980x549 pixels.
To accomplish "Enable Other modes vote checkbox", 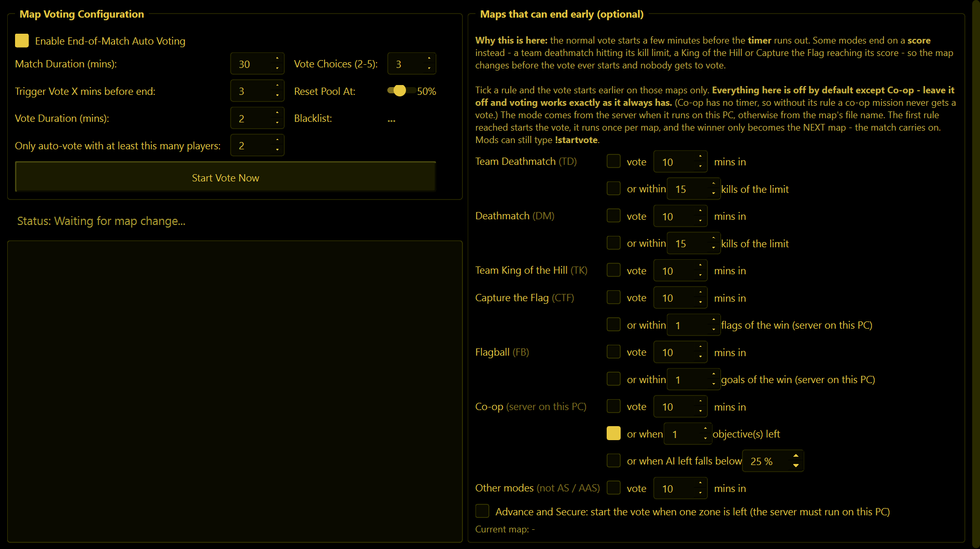I will [613, 488].
